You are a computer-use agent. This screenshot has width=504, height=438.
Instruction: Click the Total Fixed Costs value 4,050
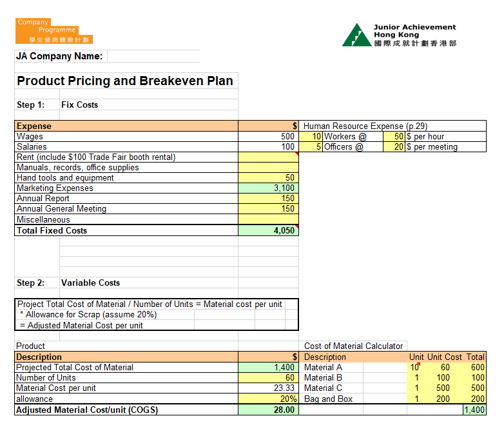click(268, 230)
